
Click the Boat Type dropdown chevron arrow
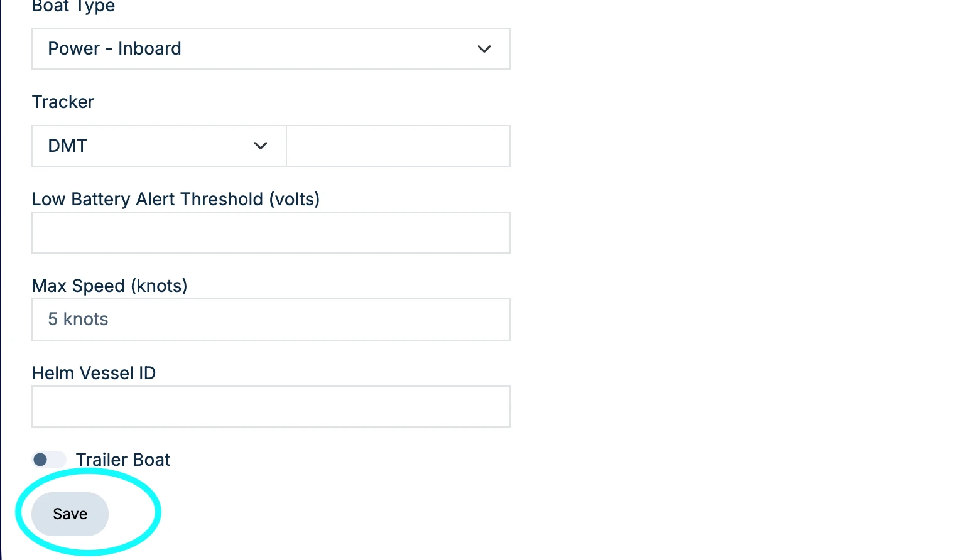pos(484,49)
